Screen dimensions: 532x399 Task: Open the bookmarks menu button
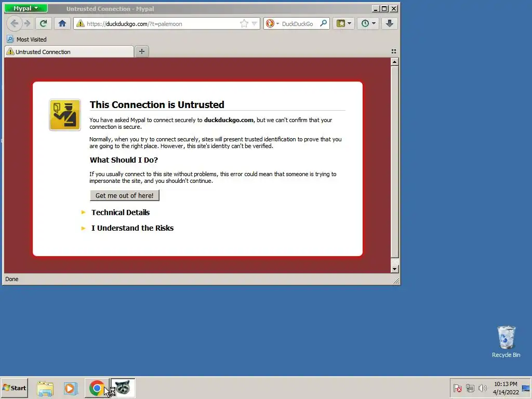[x=341, y=23]
